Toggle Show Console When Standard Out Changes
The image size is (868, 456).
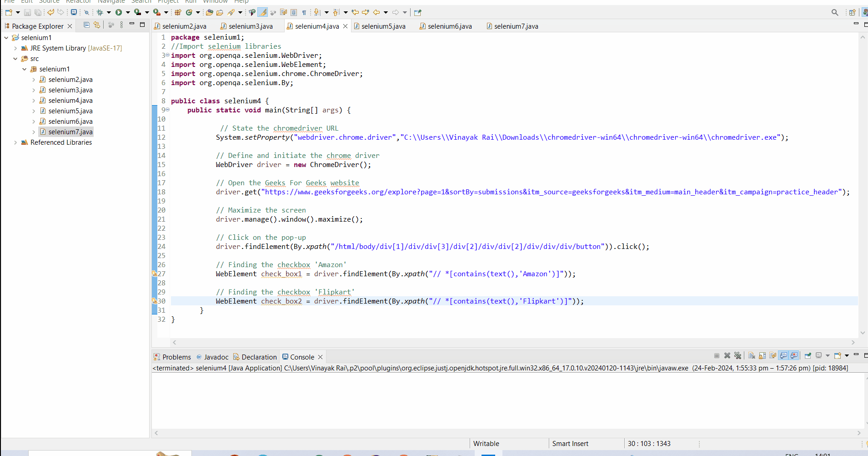(x=783, y=355)
